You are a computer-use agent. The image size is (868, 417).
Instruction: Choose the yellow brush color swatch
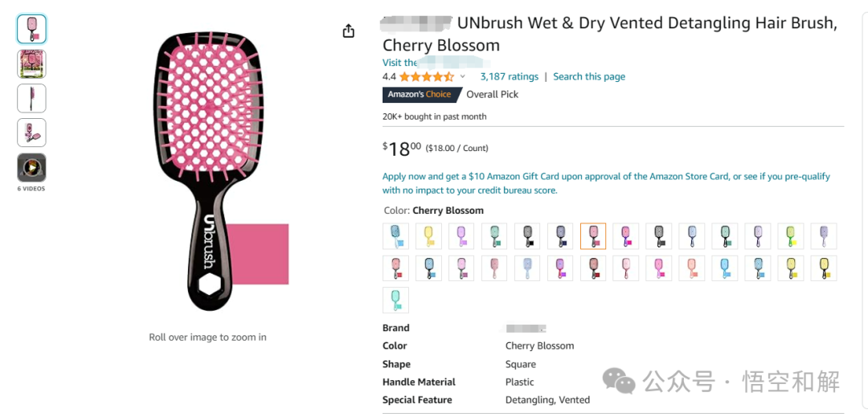click(429, 236)
